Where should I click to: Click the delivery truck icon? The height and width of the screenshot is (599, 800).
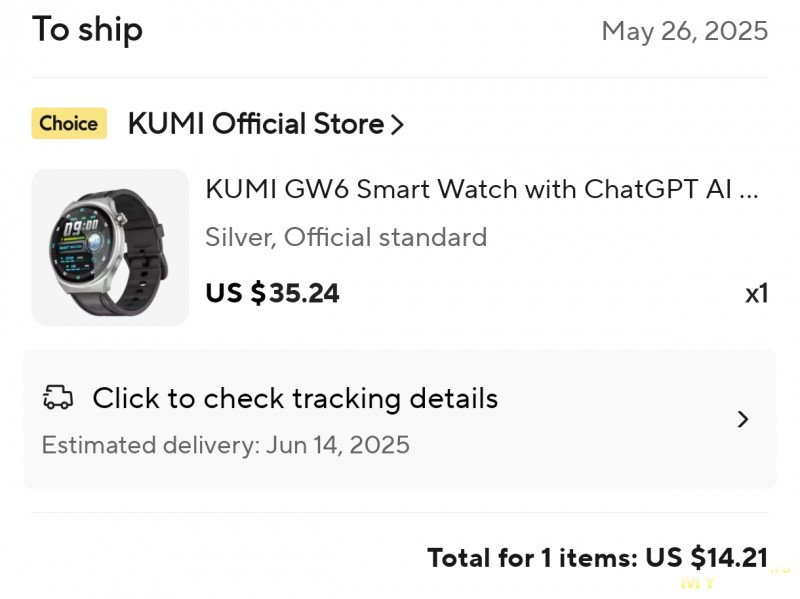(57, 397)
